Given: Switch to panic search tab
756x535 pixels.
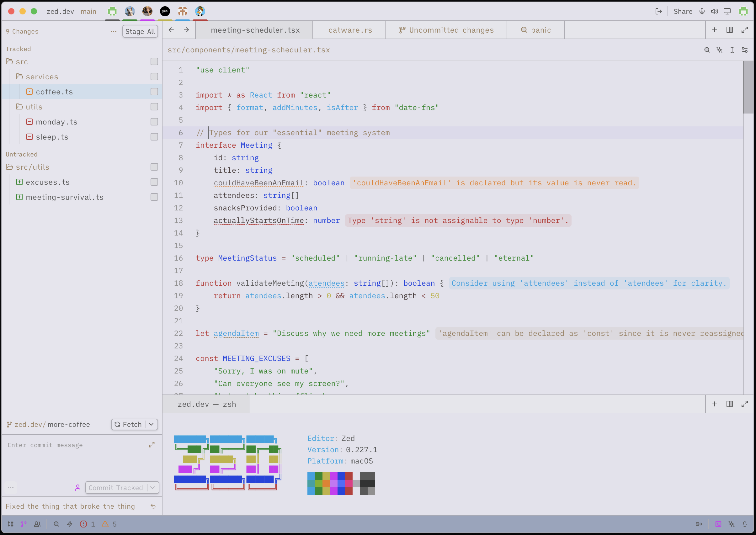Looking at the screenshot, I should click(536, 30).
